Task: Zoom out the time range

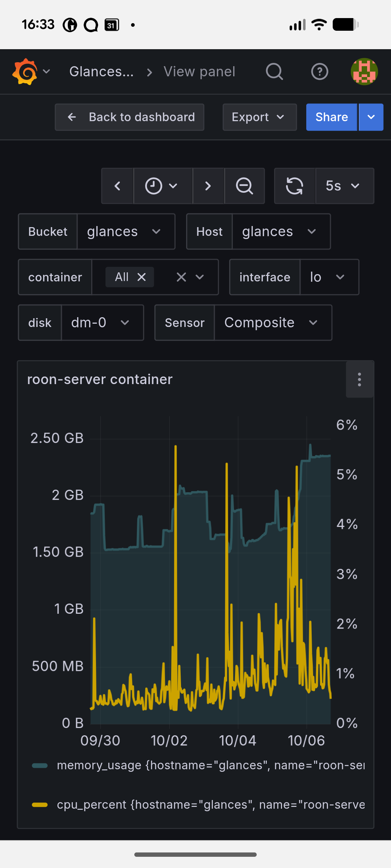Action: click(x=244, y=186)
